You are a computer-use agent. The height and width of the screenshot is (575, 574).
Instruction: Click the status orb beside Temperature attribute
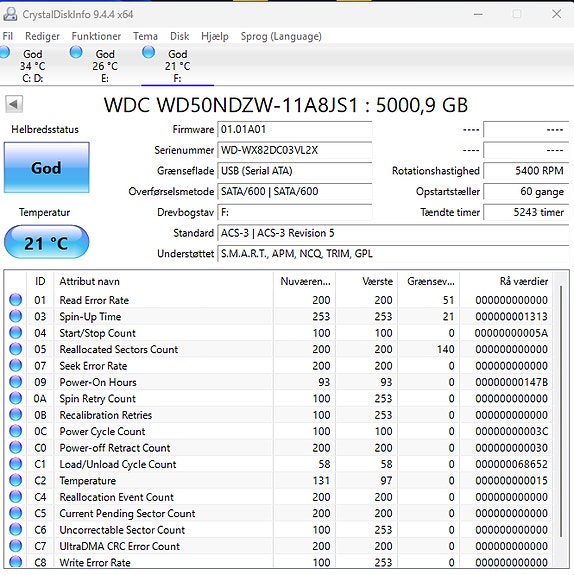pos(15,480)
